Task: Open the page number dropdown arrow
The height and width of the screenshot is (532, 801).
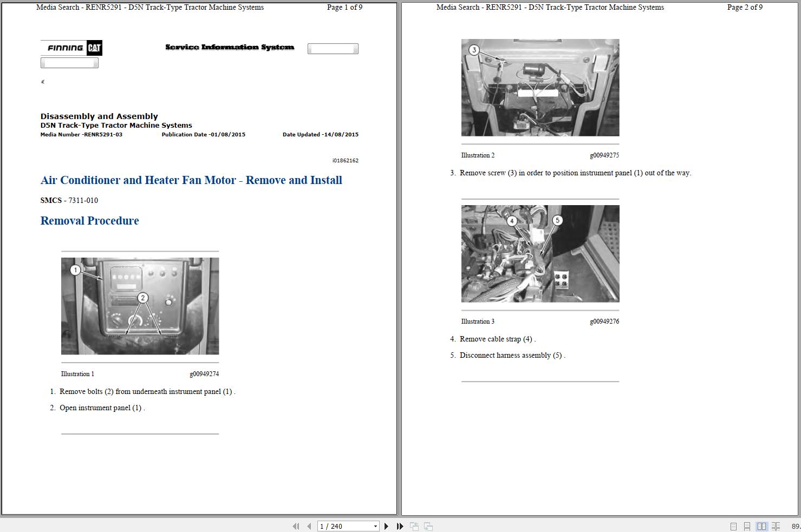Action: (x=375, y=526)
